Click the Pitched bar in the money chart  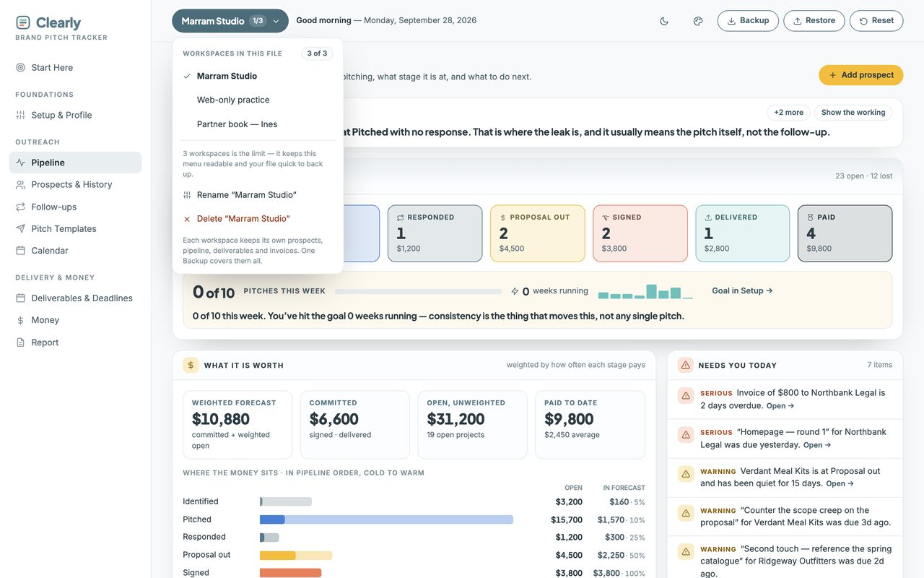pos(386,519)
